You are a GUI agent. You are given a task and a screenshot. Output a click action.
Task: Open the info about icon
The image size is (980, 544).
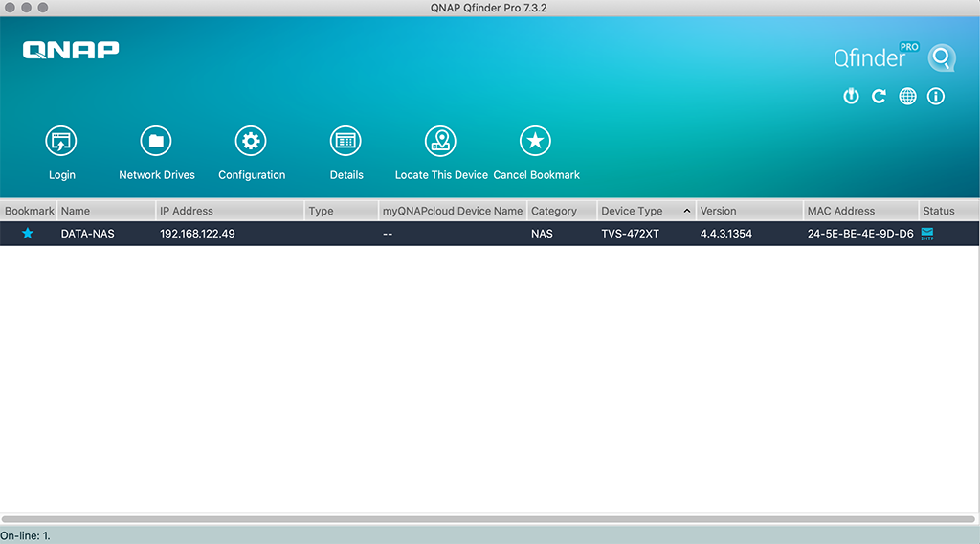[x=936, y=97]
